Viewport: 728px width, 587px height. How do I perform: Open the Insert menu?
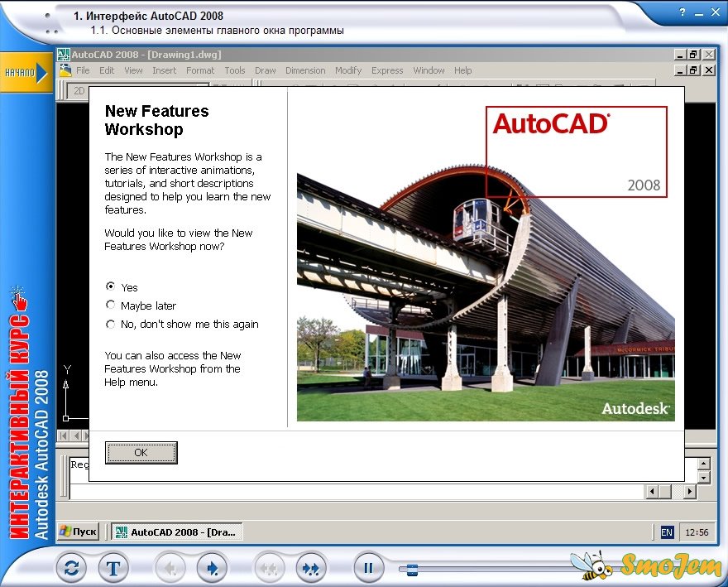[x=165, y=70]
